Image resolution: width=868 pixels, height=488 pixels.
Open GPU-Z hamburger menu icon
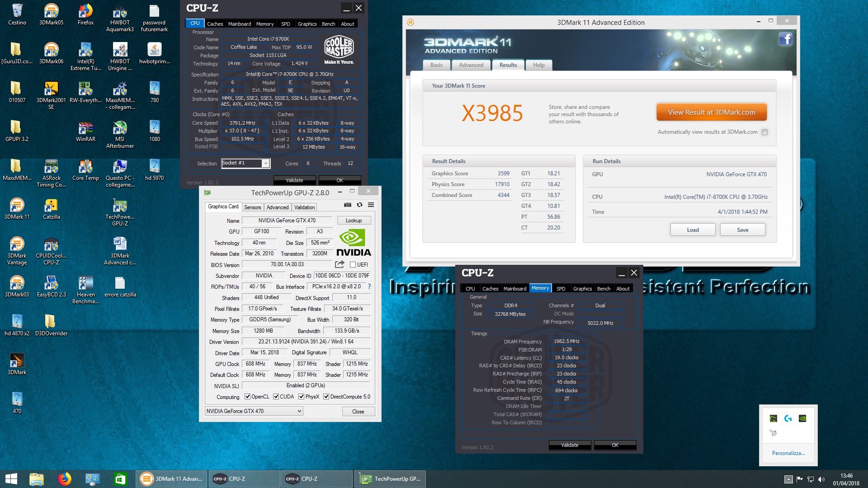pos(371,205)
